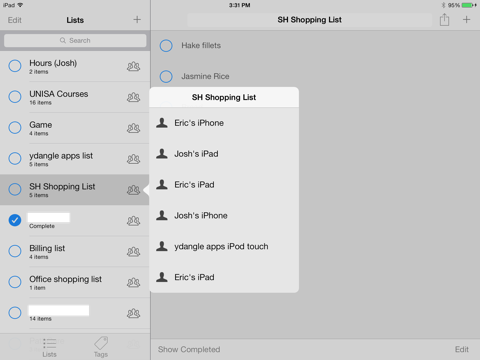Image resolution: width=480 pixels, height=360 pixels.
Task: Open the Office shopping list
Action: pos(75,282)
